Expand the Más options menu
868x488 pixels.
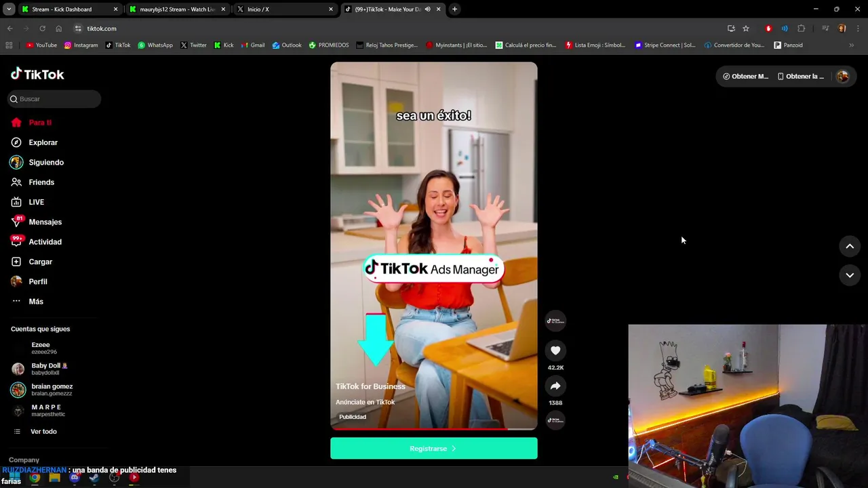tap(27, 302)
